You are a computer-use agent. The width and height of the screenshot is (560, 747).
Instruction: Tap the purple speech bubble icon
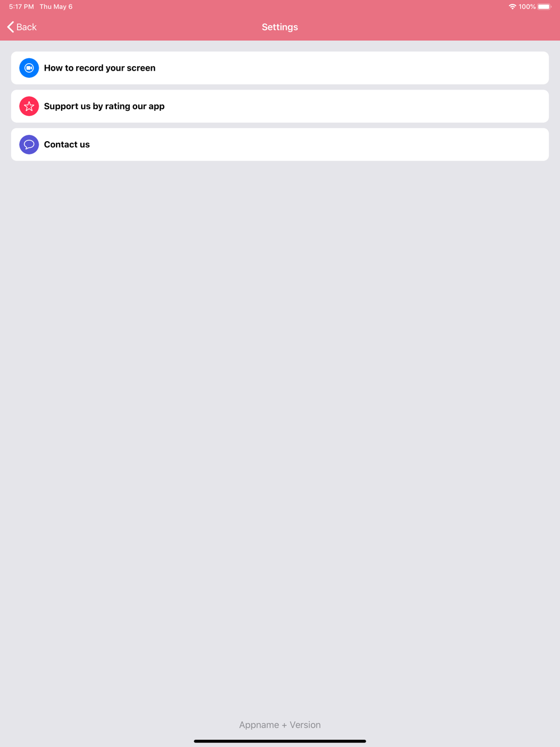(29, 144)
